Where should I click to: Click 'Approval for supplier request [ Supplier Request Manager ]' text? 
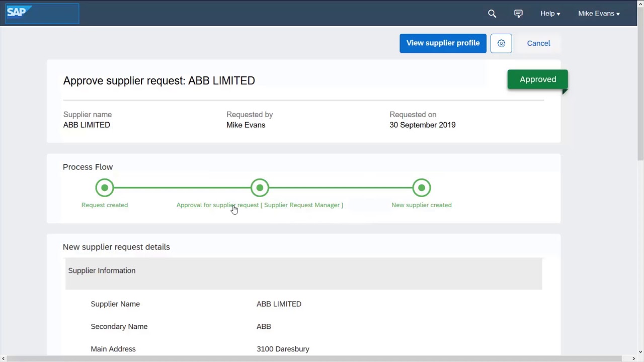260,205
